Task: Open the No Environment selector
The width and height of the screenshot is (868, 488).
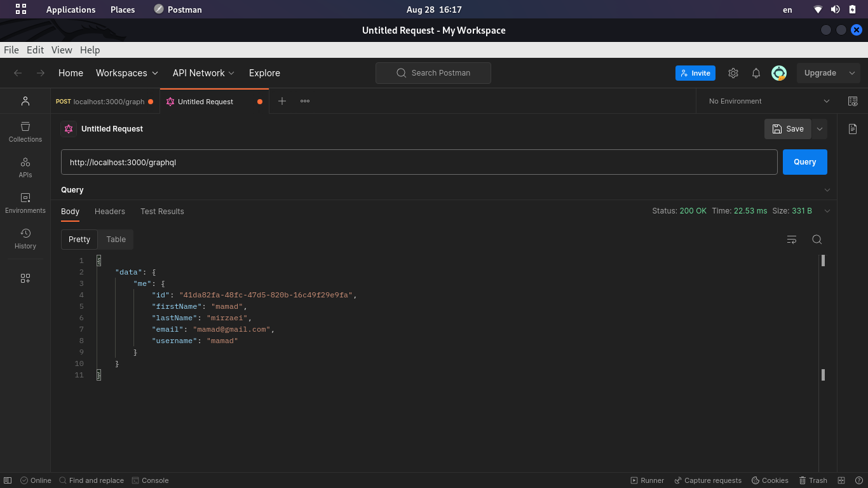Action: pos(768,101)
